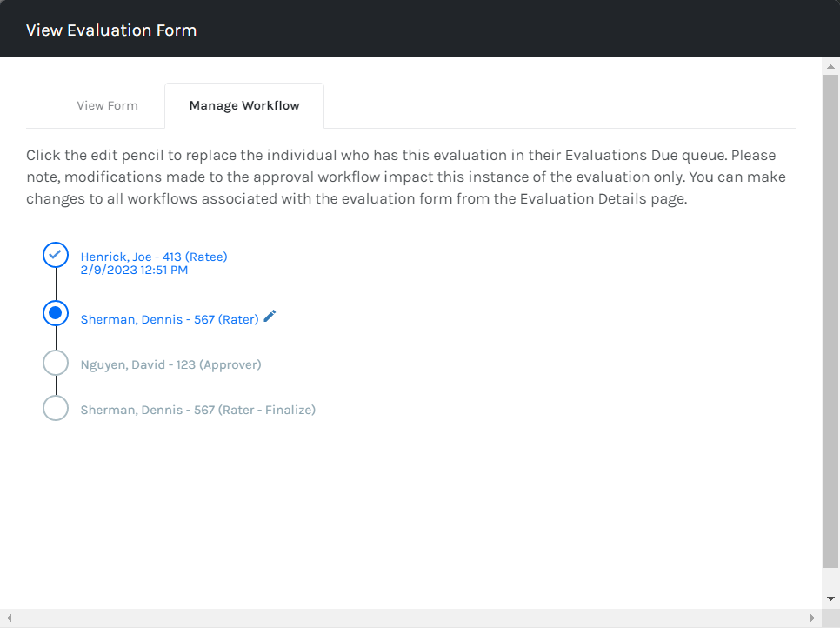Switch to the View Form tab
The image size is (840, 628).
[x=107, y=105]
